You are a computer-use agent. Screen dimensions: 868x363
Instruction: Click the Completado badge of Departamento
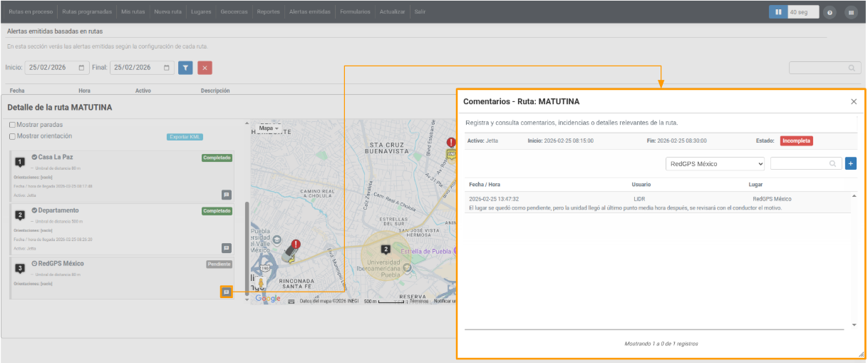tap(217, 211)
